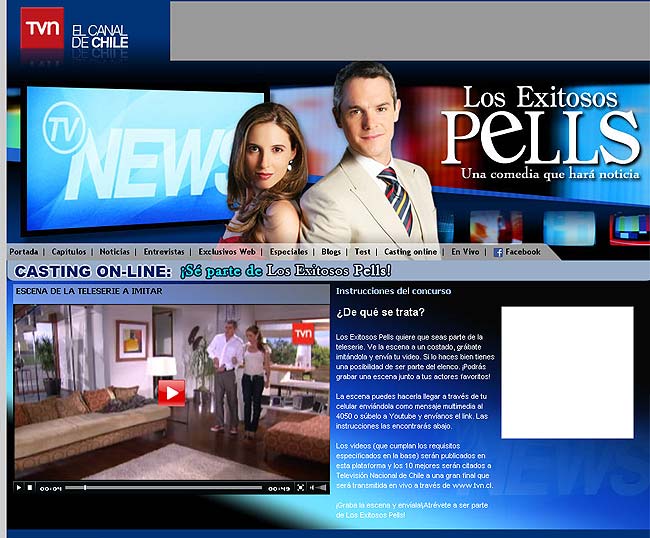
Task: Click the stop button in player controls
Action: pos(30,487)
